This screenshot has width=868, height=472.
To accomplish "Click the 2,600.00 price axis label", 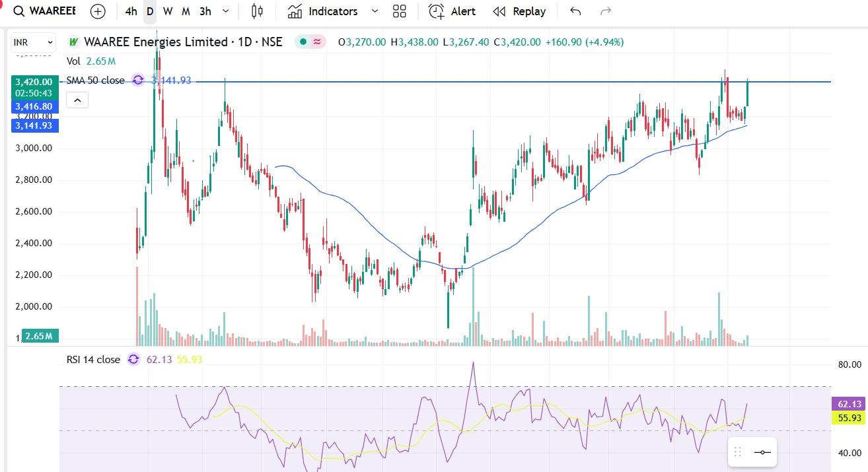I will pyautogui.click(x=34, y=212).
